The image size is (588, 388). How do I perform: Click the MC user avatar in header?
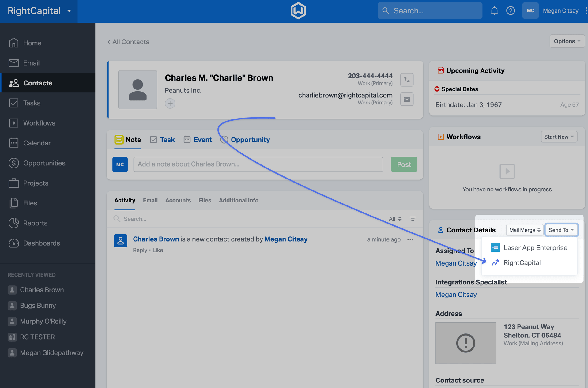point(530,11)
